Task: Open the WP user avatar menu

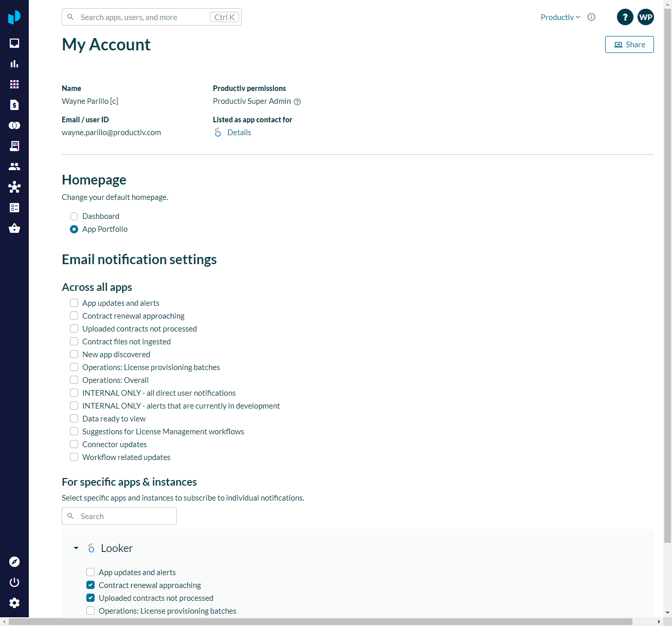Action: pyautogui.click(x=646, y=17)
